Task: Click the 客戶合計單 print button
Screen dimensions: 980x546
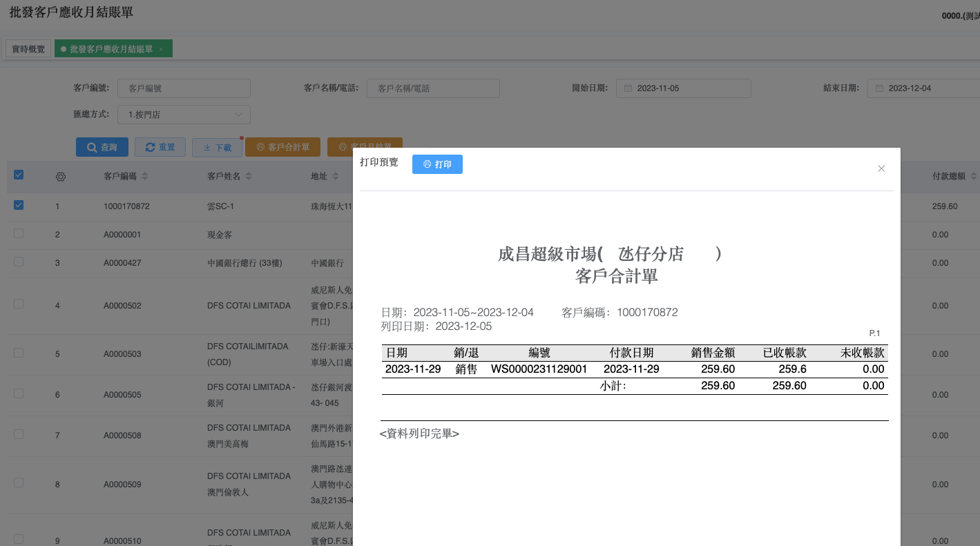Action: tap(282, 147)
